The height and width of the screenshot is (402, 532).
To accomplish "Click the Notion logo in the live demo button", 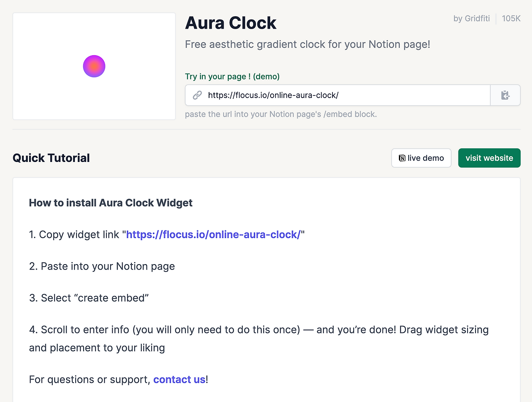I will [402, 158].
